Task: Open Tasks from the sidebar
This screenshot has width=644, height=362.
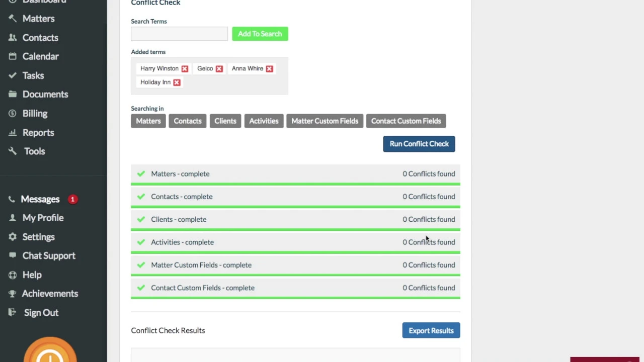Action: [33, 75]
